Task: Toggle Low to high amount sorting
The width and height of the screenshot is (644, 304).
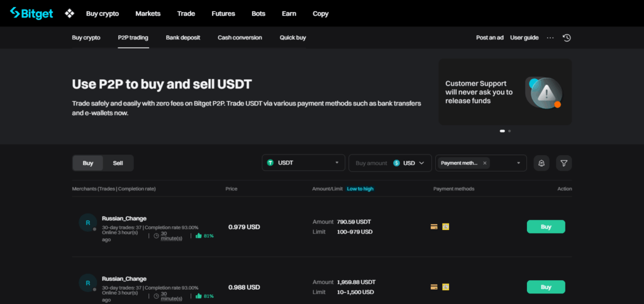Action: click(x=360, y=188)
